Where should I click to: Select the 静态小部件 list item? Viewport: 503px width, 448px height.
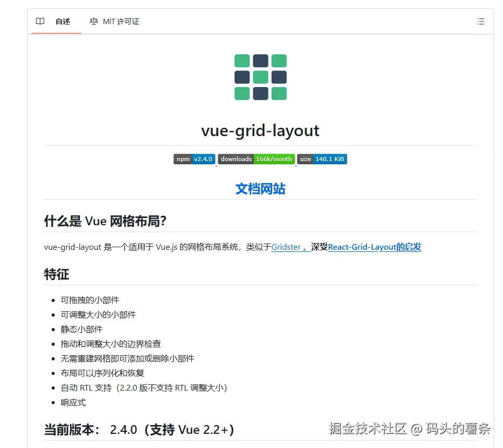click(81, 329)
